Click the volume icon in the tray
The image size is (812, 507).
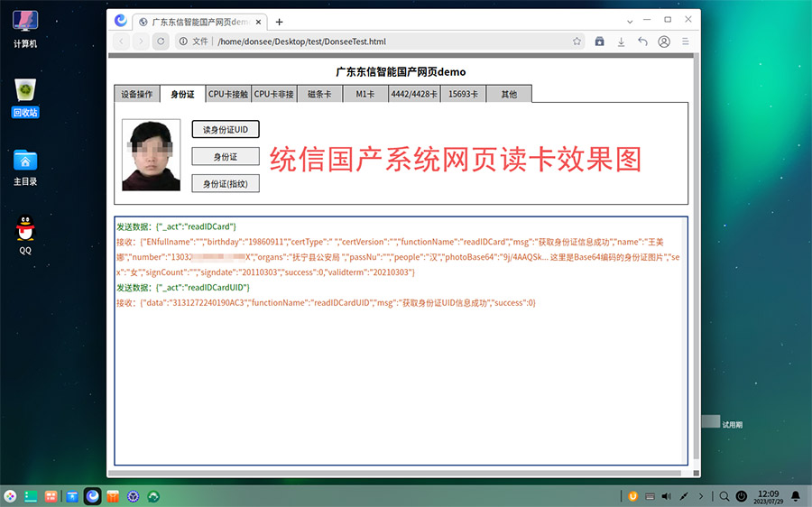(x=666, y=496)
